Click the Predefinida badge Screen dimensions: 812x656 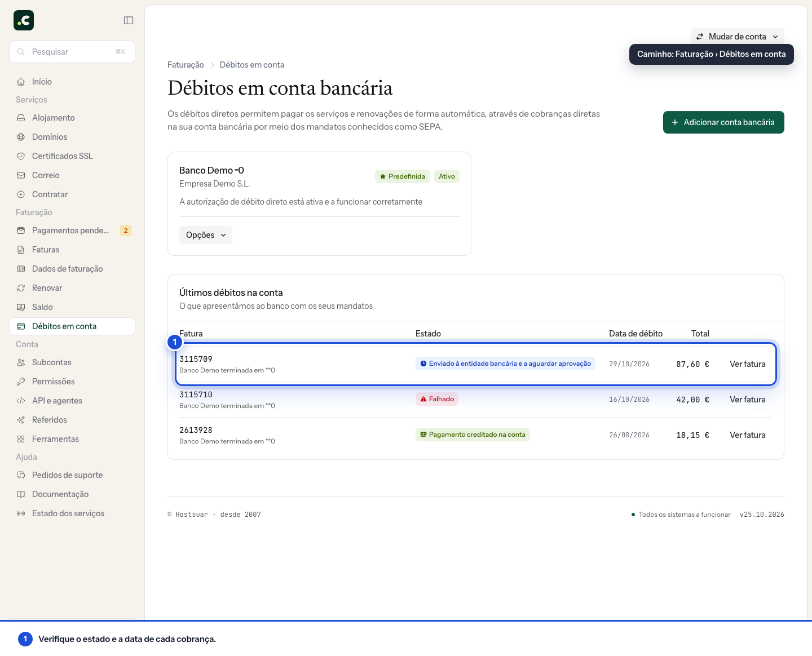point(402,176)
